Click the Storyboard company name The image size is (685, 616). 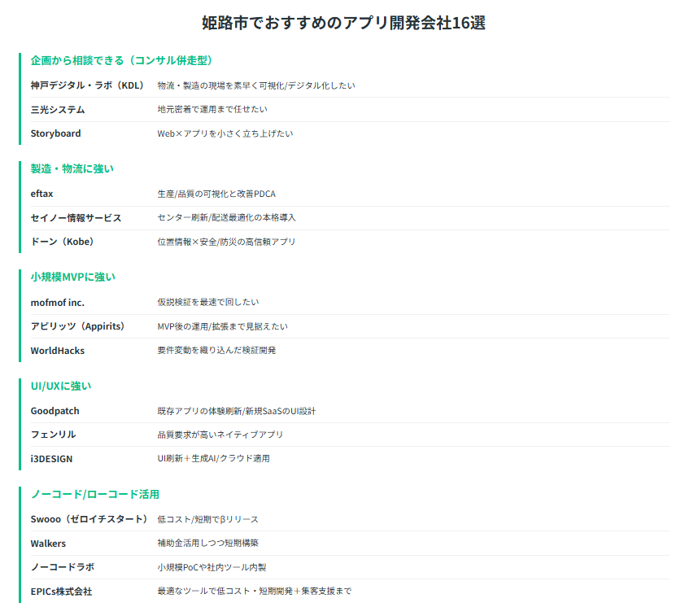point(55,133)
